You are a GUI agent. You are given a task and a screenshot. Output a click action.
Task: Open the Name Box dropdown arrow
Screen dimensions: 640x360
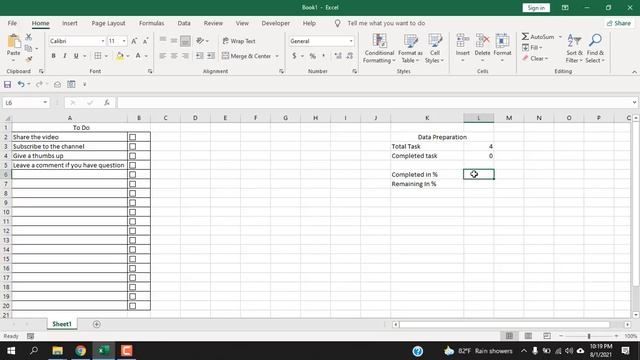coord(45,103)
